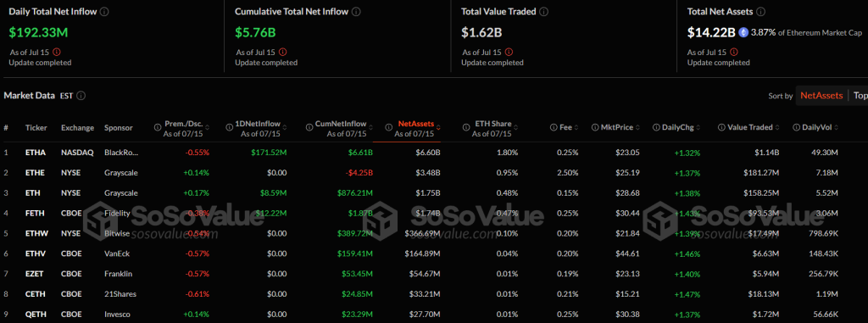This screenshot has height=323, width=868.
Task: Click VanEck sponsor cell
Action: coord(117,253)
